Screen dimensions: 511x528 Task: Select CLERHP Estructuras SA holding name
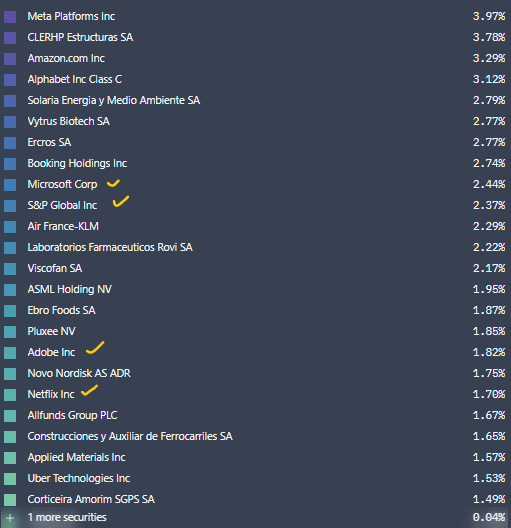80,37
